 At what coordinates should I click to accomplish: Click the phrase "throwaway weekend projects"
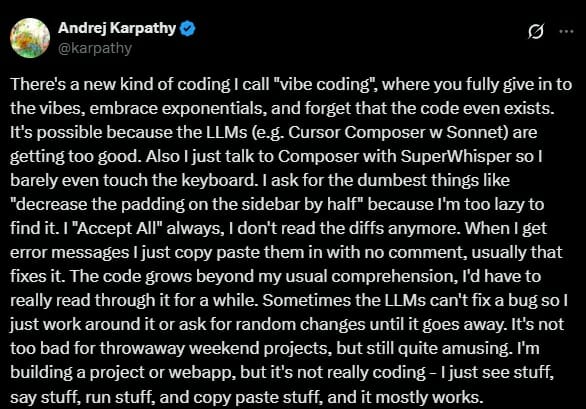[x=214, y=348]
